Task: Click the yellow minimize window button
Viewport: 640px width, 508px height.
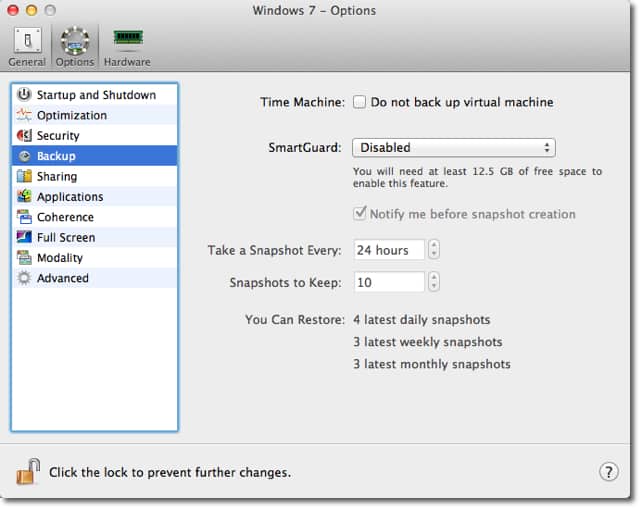Action: pyautogui.click(x=31, y=10)
